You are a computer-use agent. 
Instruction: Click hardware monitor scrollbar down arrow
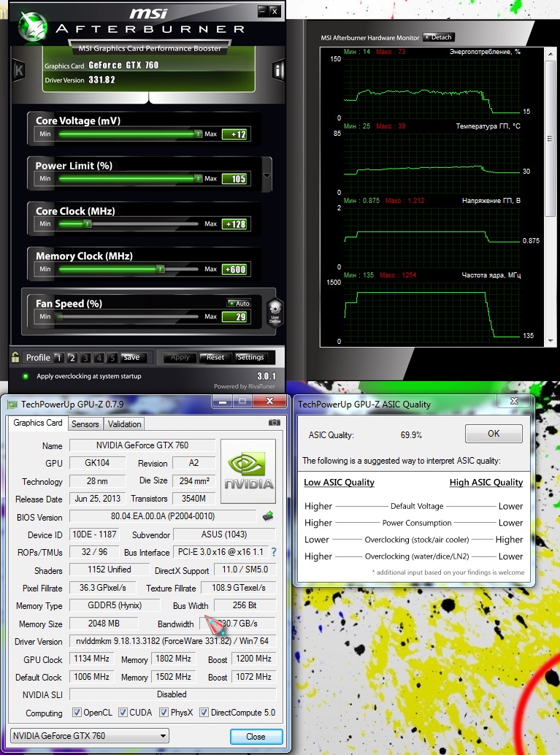(551, 341)
